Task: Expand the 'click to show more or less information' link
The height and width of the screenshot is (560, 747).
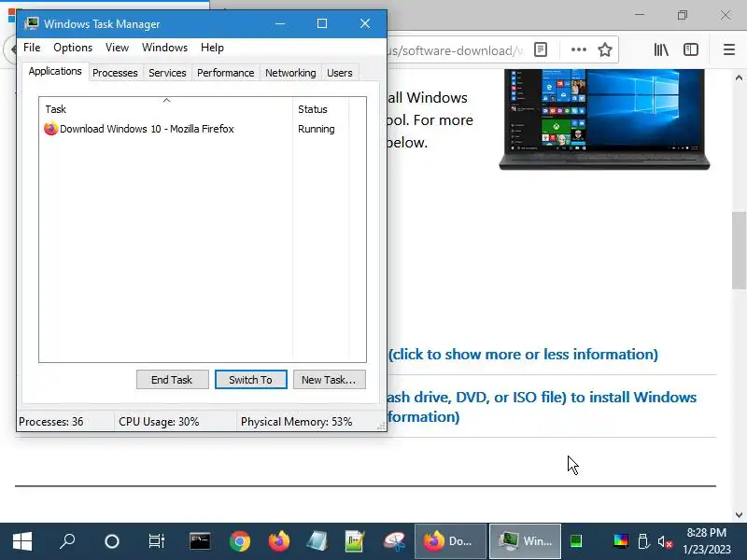Action: point(523,355)
